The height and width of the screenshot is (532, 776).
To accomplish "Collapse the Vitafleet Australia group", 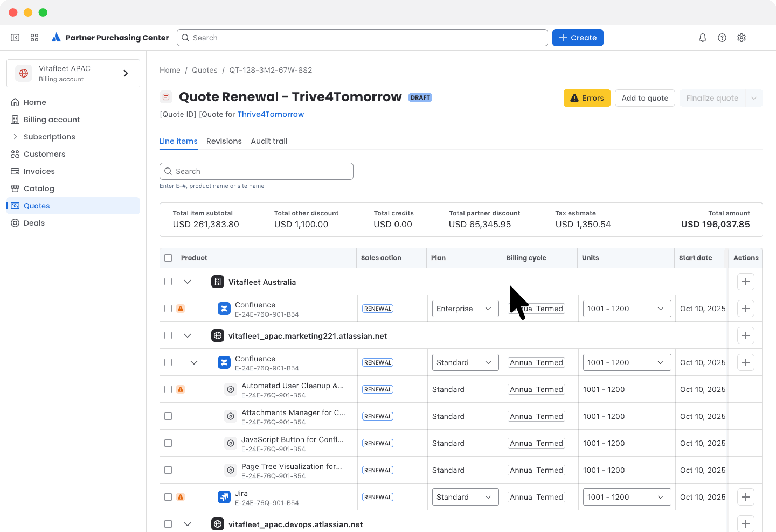I will (x=188, y=282).
